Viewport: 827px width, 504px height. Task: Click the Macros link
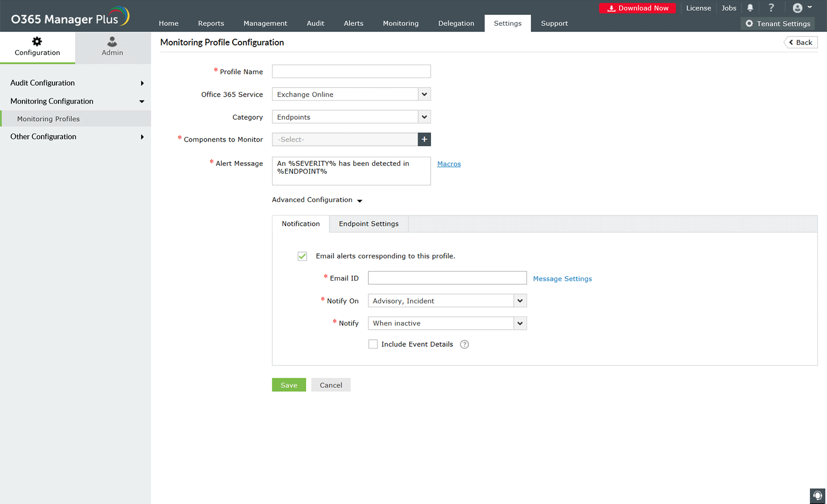[x=449, y=164]
